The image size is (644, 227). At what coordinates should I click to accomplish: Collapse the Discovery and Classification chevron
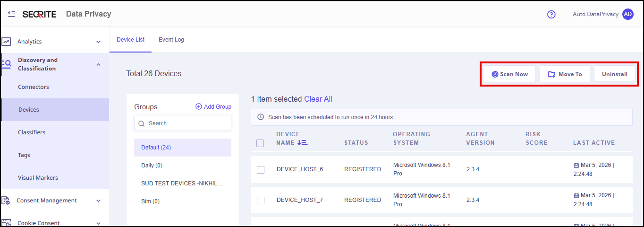[x=98, y=64]
